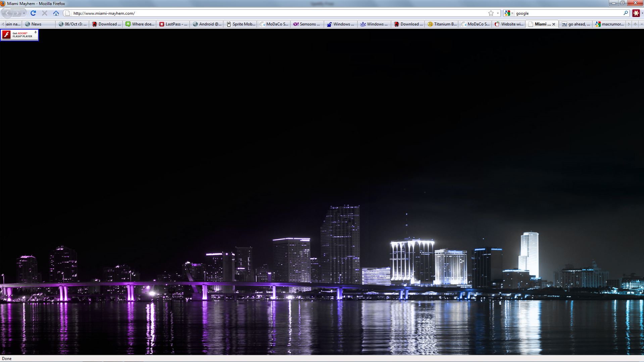Open the address bar history dropdown
644x362 pixels.
498,13
